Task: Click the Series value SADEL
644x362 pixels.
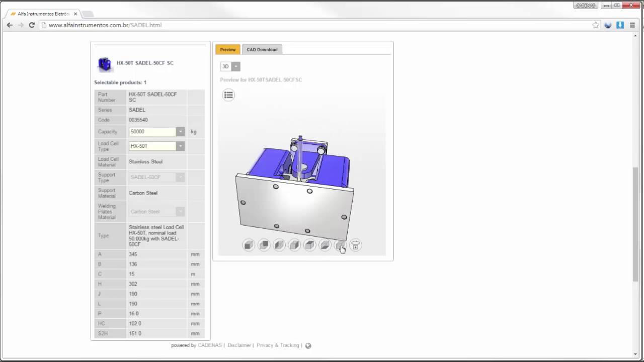Action: 137,110
